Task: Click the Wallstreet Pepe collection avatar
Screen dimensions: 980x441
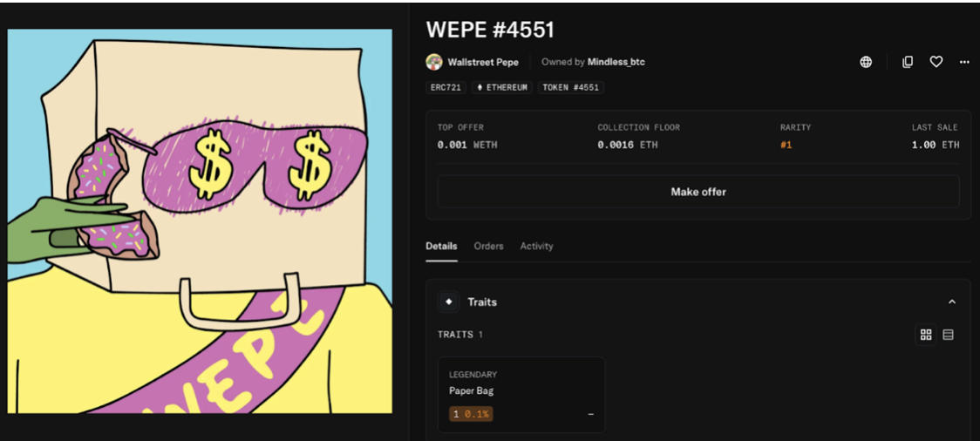Action: [433, 62]
